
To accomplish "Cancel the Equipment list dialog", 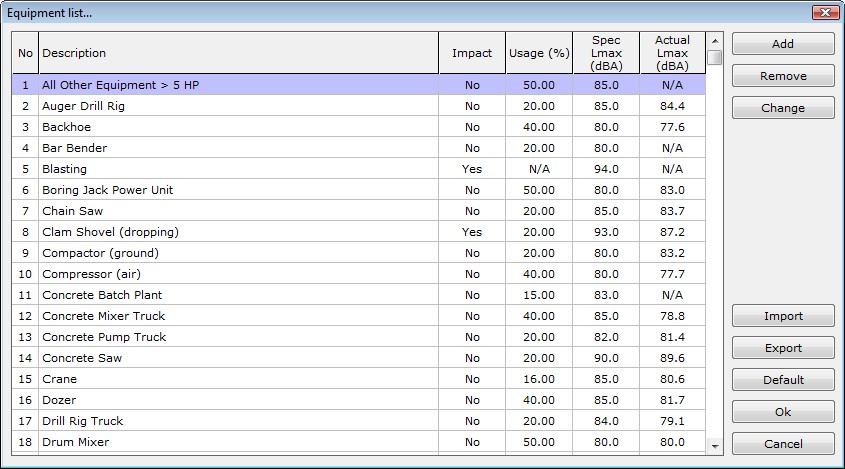I will coord(783,444).
